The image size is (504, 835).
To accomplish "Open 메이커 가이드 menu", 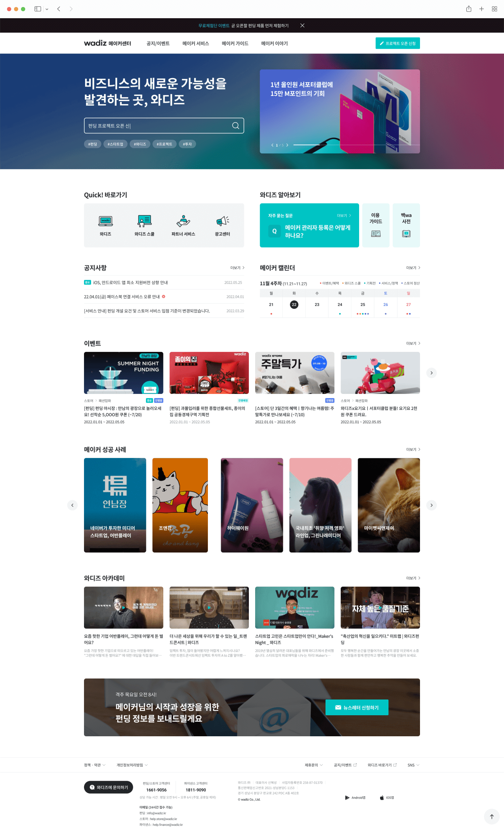I will click(x=235, y=43).
